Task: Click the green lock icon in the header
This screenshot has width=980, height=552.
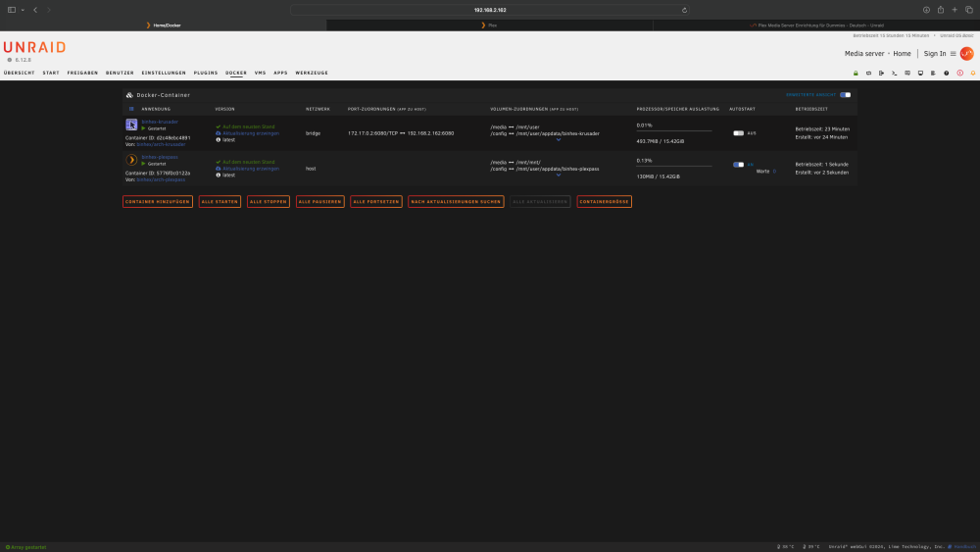Action: click(856, 74)
